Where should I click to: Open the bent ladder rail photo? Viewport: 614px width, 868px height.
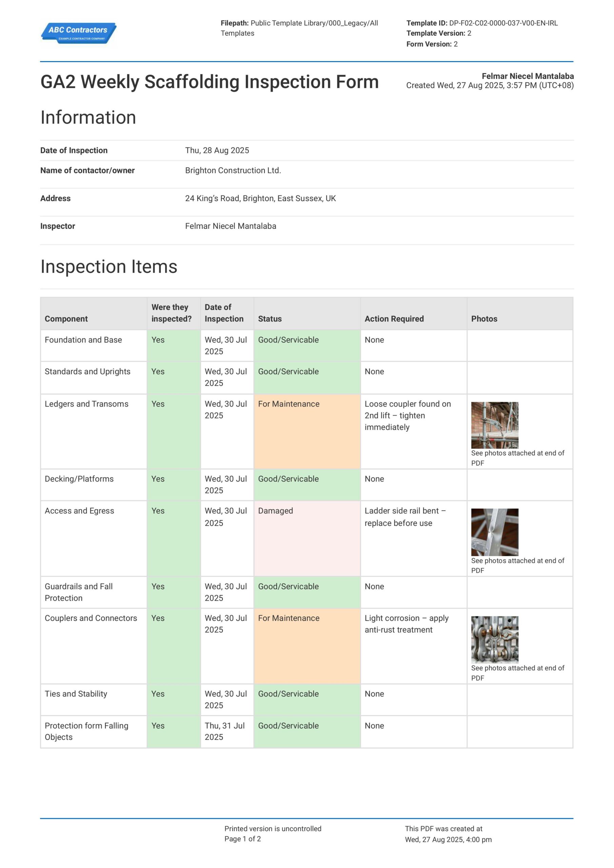point(495,532)
